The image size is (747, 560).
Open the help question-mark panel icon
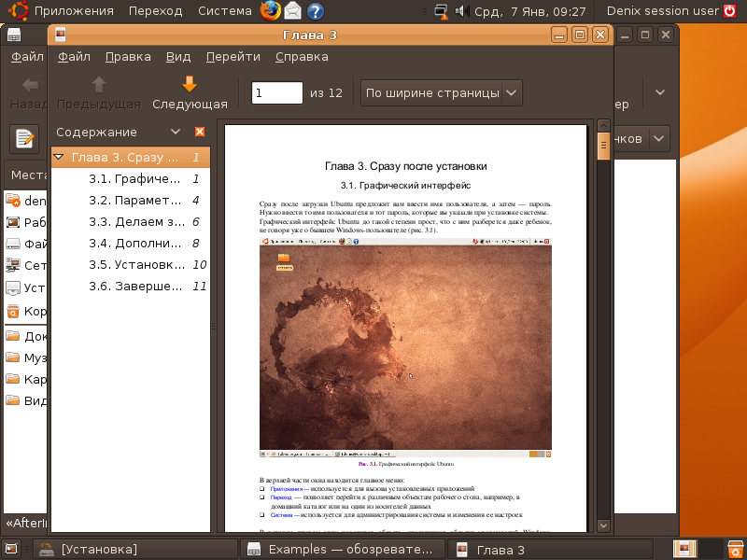point(315,11)
